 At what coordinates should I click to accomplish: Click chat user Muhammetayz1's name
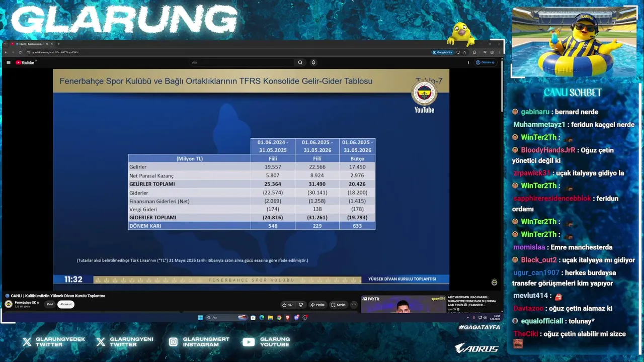[539, 125]
